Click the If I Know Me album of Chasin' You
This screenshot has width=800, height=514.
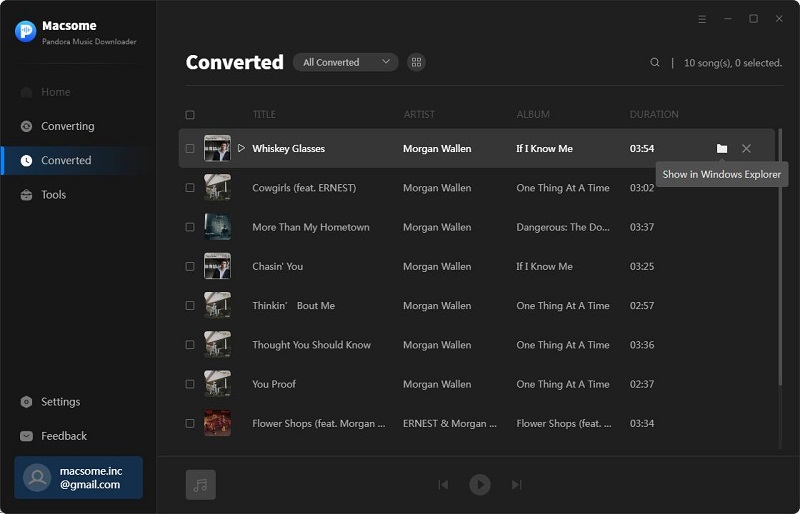pyautogui.click(x=544, y=266)
